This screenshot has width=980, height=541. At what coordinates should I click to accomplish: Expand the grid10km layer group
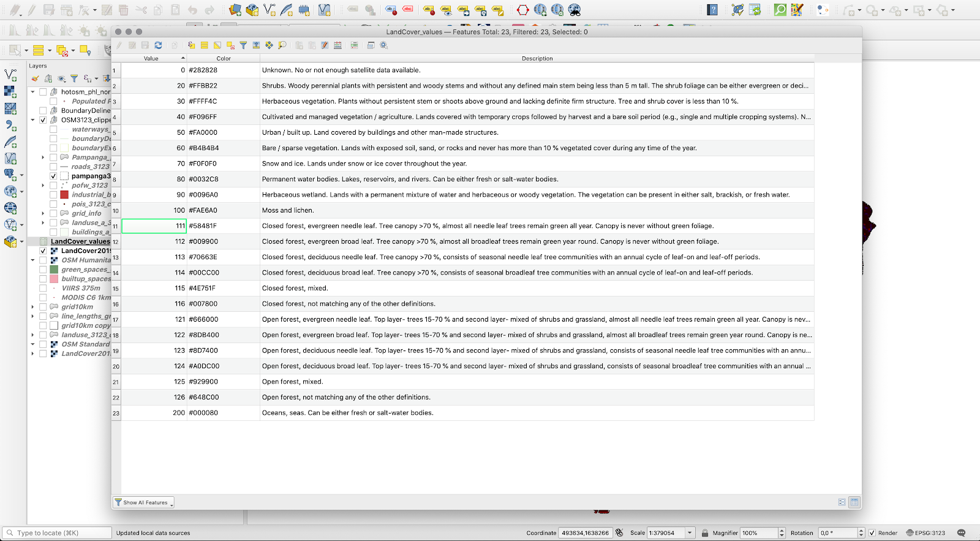coord(32,307)
